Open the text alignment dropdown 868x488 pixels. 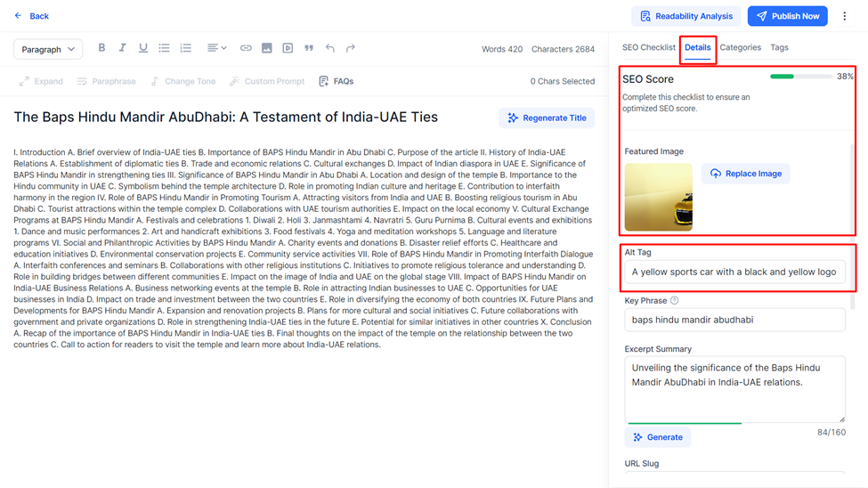216,48
